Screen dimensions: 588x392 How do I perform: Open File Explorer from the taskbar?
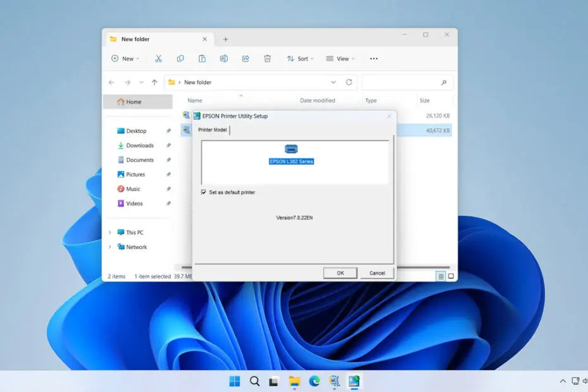point(295,381)
